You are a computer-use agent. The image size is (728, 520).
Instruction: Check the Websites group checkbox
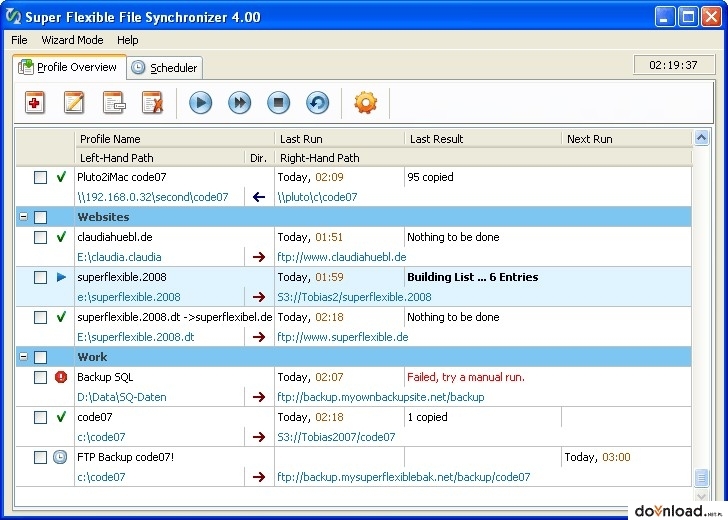coord(40,217)
